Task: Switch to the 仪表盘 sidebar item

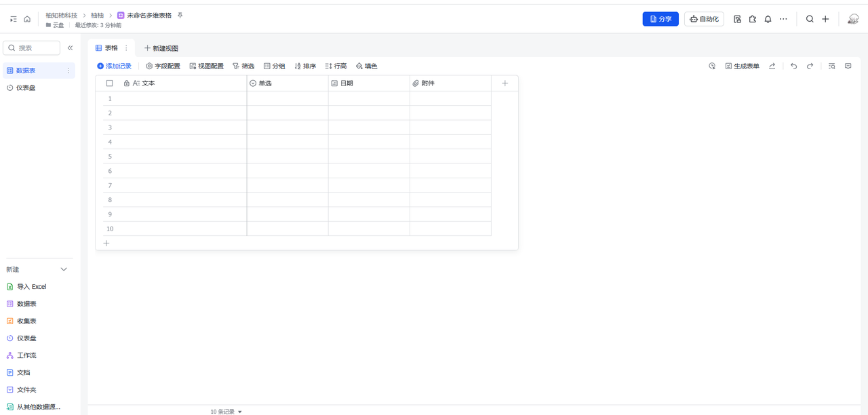Action: 25,88
